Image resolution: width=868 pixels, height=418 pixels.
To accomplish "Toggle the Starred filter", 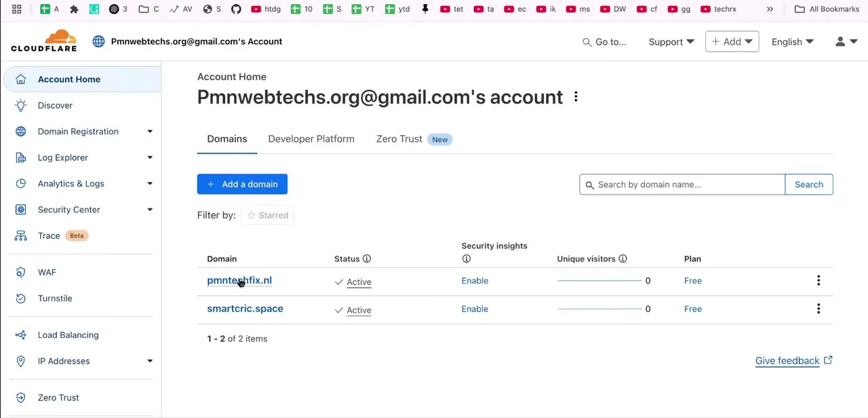I will (x=268, y=215).
